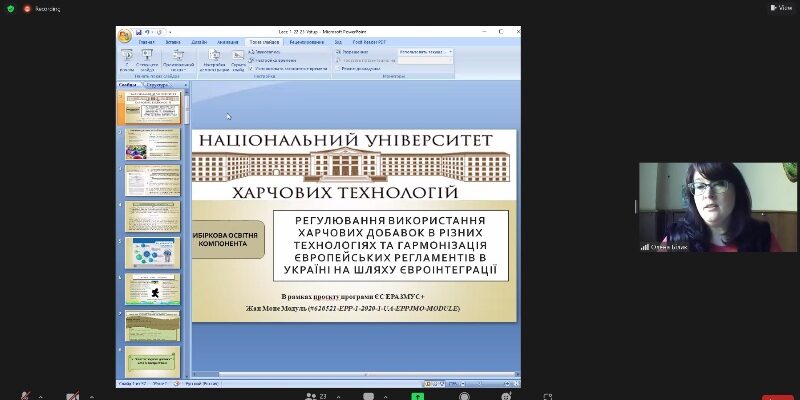Click the Zoom Recording indicator
The image size is (800, 400).
click(42, 9)
